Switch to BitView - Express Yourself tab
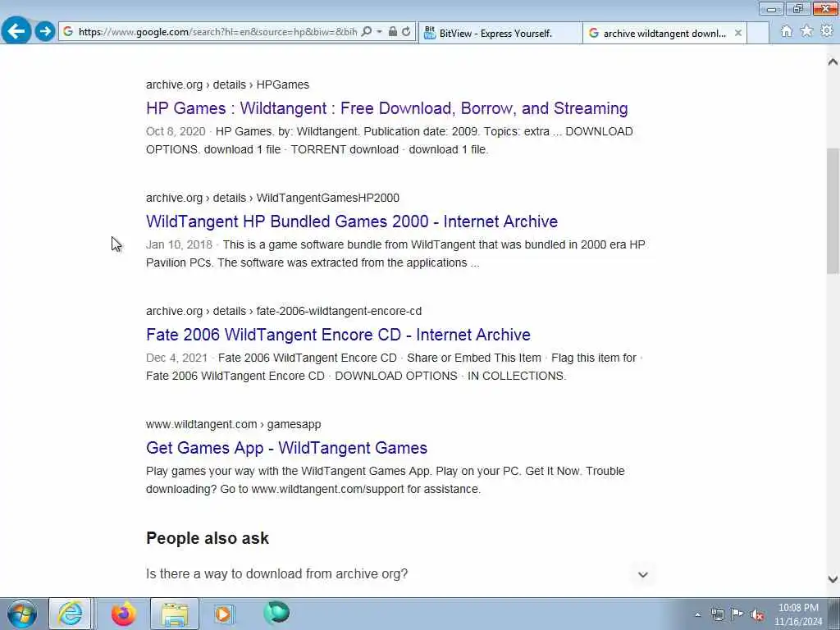Viewport: 840px width, 630px height. click(x=500, y=33)
